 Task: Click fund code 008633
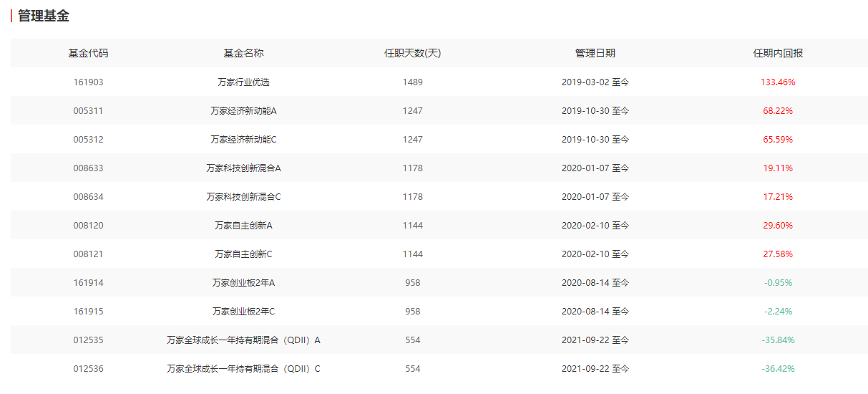(x=89, y=168)
